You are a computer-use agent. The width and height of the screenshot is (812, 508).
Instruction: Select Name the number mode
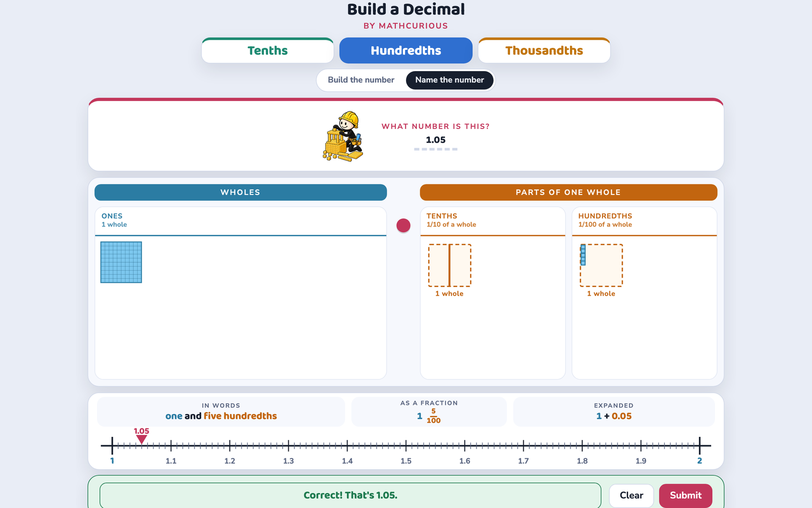tap(450, 80)
